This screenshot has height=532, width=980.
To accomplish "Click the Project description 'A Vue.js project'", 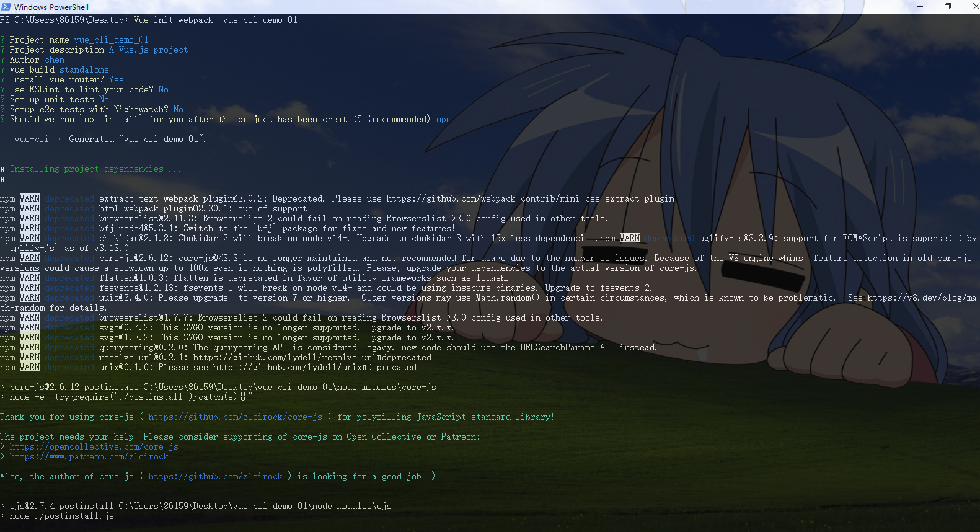I will (x=149, y=50).
